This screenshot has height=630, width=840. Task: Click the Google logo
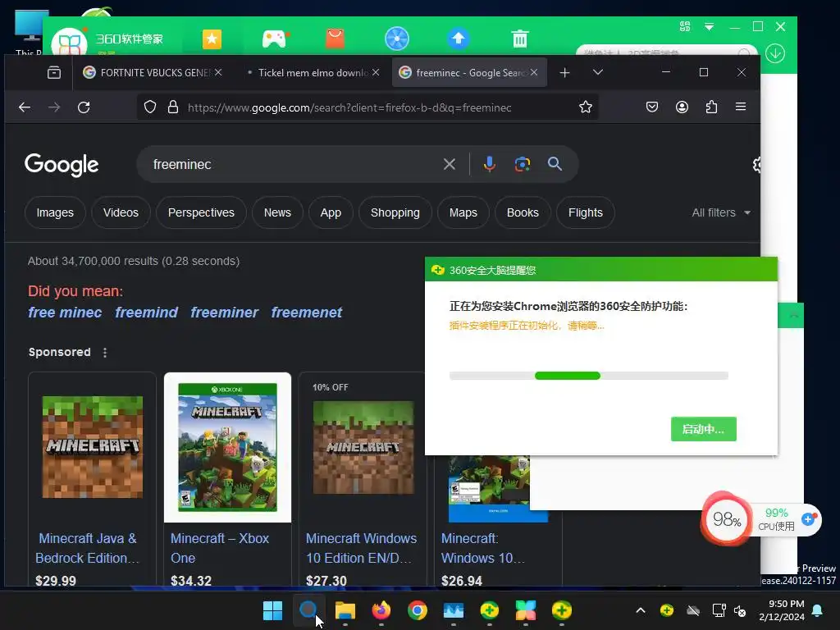click(62, 164)
